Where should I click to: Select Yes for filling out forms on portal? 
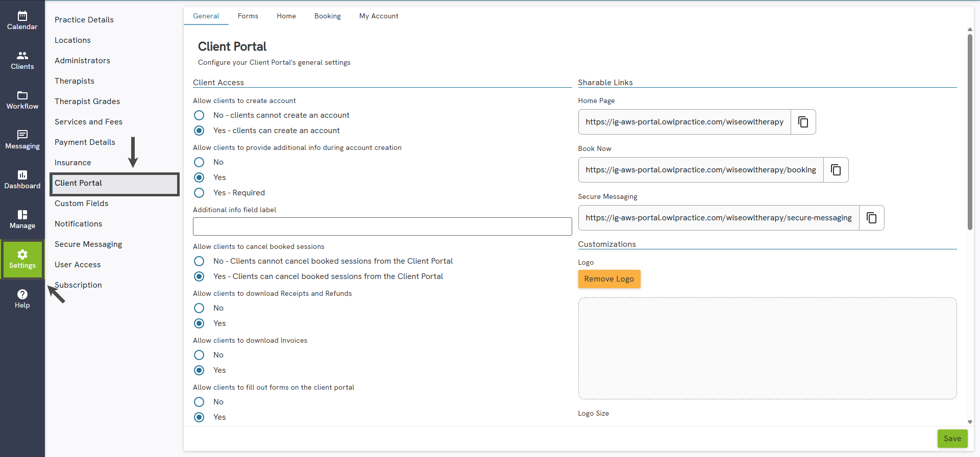point(199,417)
